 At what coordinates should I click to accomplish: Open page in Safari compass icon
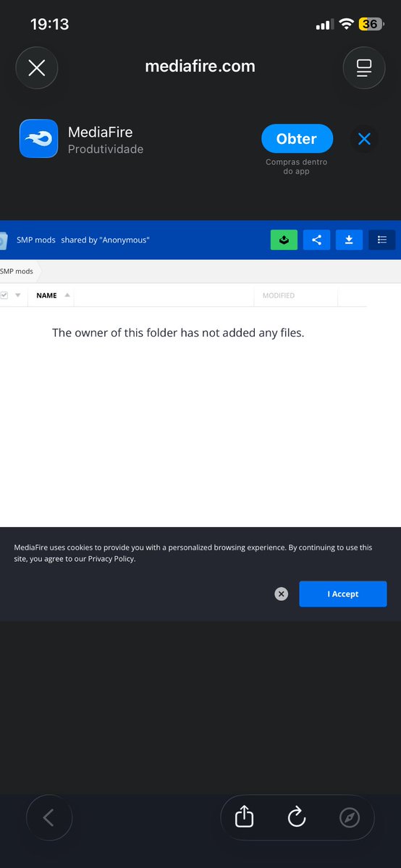tap(350, 817)
